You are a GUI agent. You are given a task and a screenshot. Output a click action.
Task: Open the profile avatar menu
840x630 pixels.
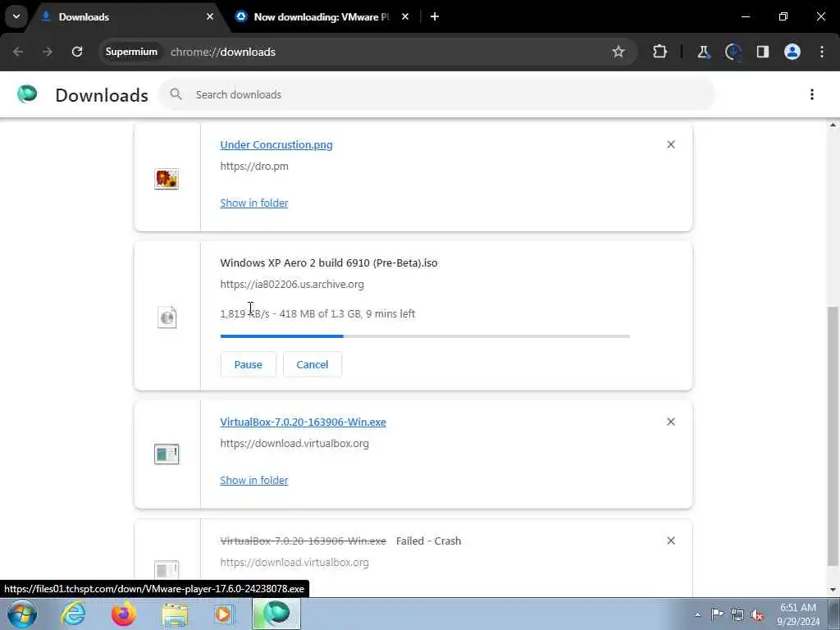click(792, 52)
